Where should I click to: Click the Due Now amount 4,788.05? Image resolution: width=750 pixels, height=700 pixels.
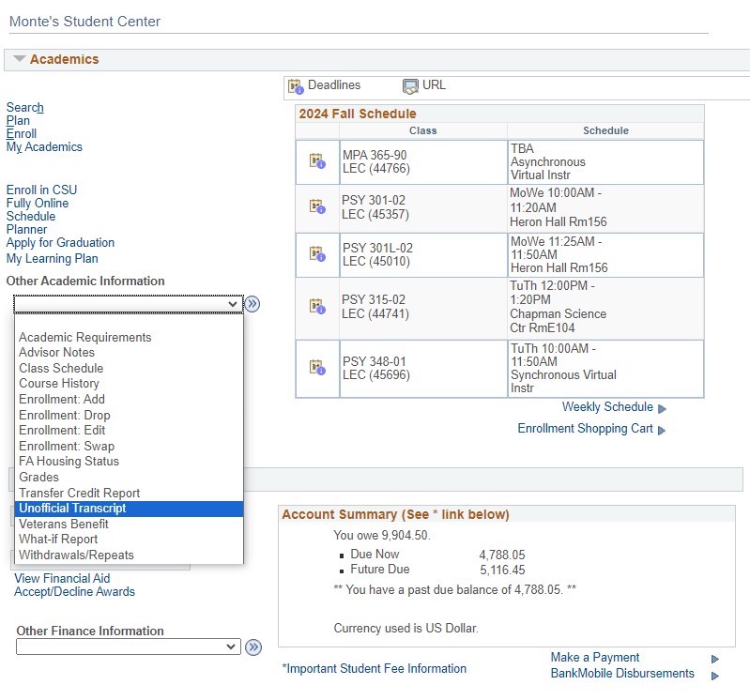point(502,555)
